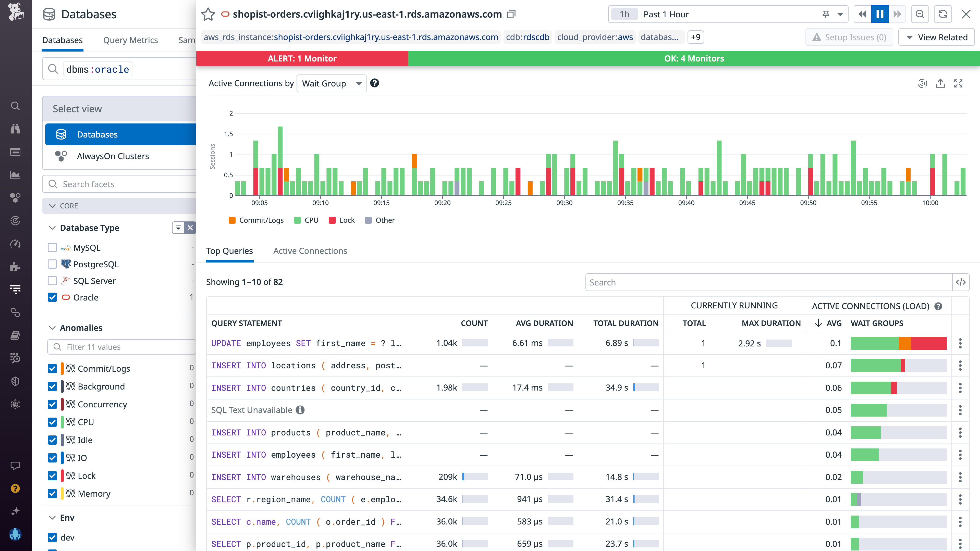The image size is (980, 551).
Task: Expand the chart to fullscreen with arrows icon
Action: point(959,83)
